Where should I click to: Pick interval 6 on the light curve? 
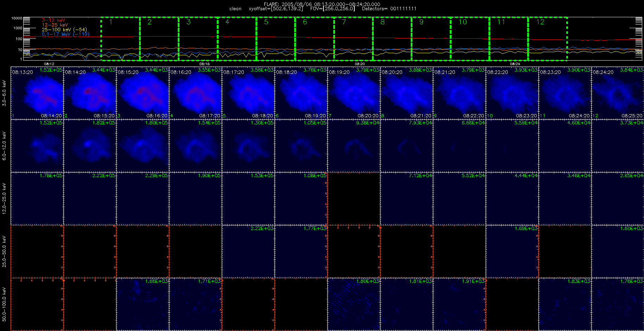pyautogui.click(x=315, y=39)
